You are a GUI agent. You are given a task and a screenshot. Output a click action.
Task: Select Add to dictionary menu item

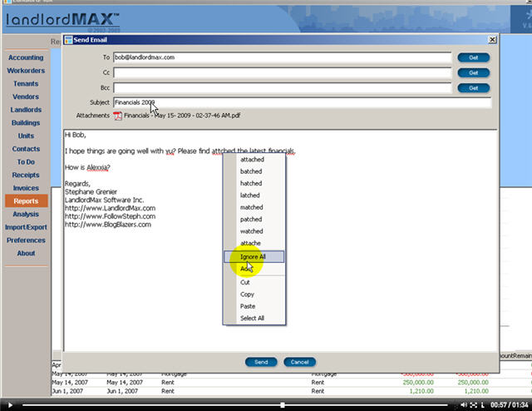(x=254, y=269)
